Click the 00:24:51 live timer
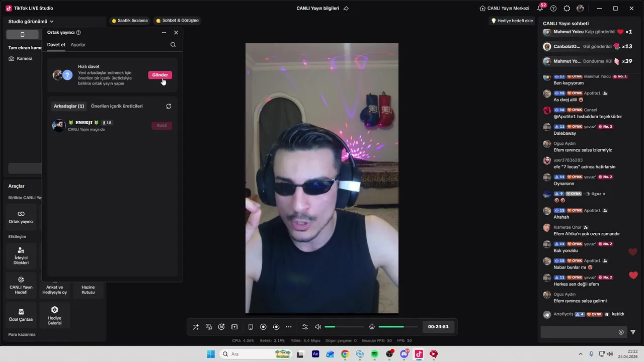The height and width of the screenshot is (362, 644). 438,327
